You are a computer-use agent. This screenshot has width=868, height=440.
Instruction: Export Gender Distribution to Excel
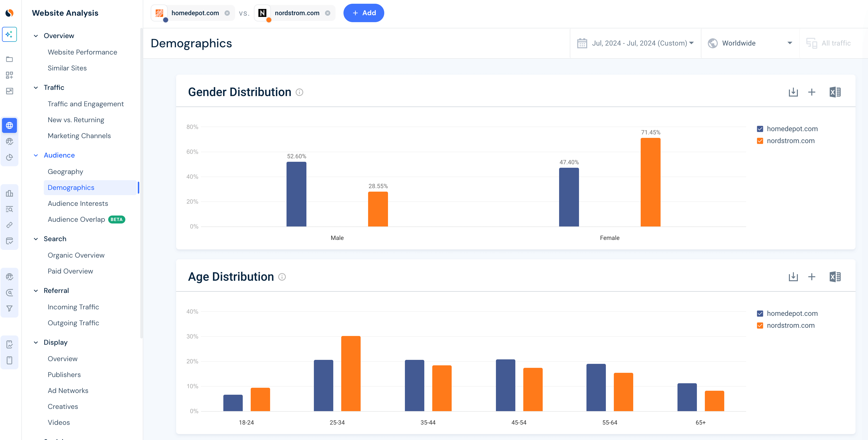click(x=835, y=92)
